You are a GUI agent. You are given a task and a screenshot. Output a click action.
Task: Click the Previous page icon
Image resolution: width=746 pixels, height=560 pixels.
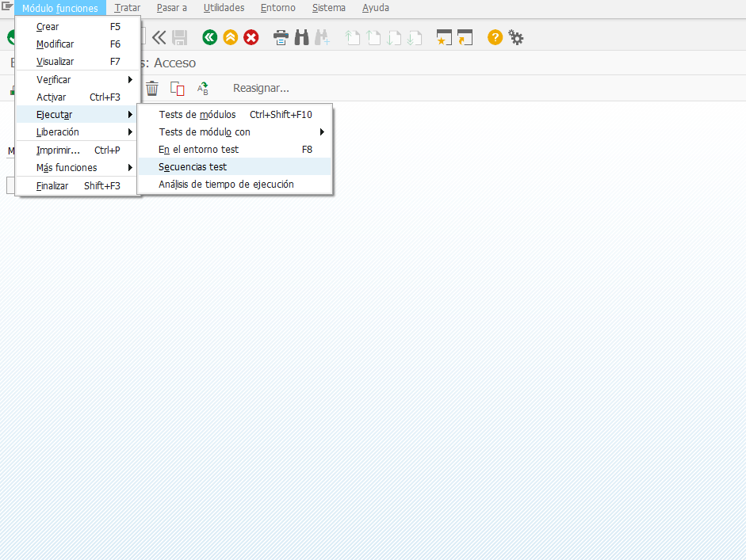373,37
